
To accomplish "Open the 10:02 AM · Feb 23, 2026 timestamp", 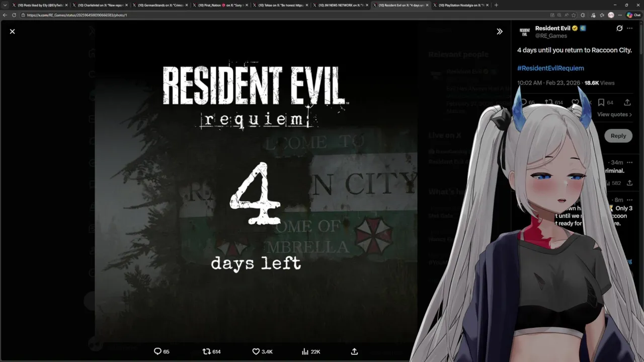I will [x=548, y=82].
